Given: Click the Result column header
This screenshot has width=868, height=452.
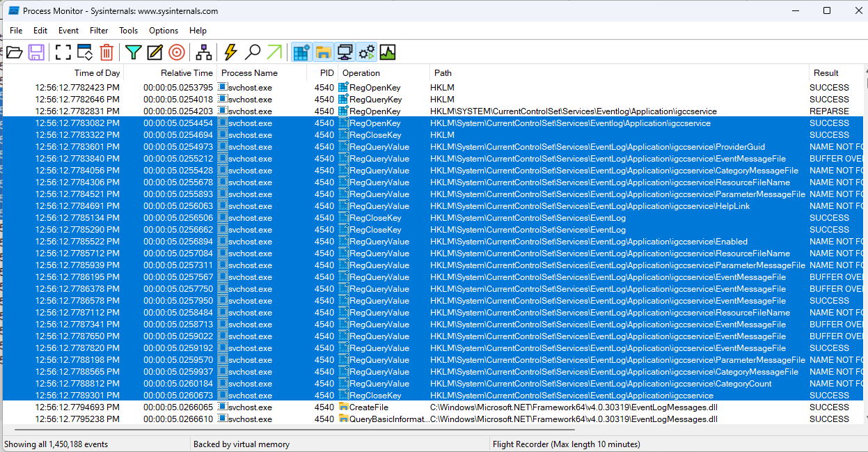Looking at the screenshot, I should coord(835,73).
